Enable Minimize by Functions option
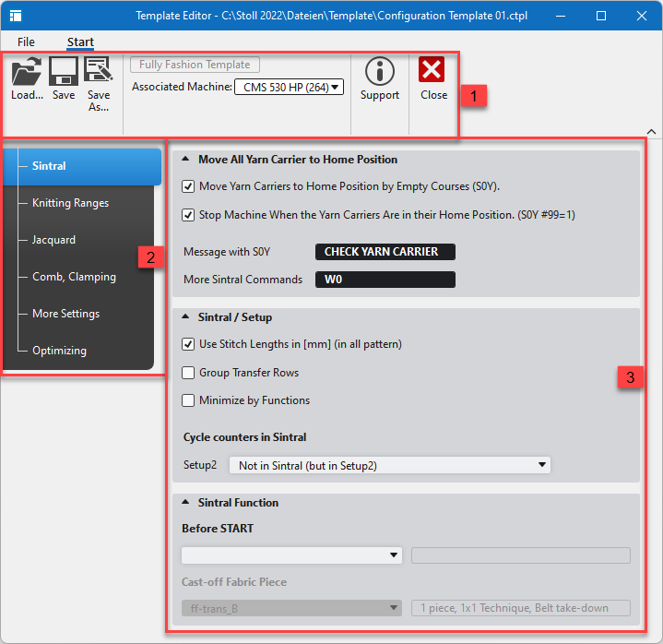This screenshot has width=663, height=644. [x=189, y=400]
